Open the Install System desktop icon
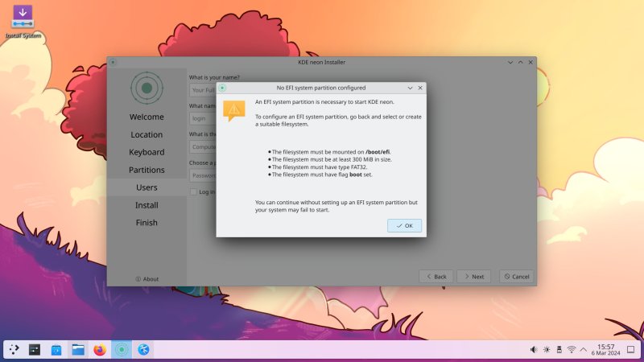This screenshot has height=362, width=644. click(23, 22)
